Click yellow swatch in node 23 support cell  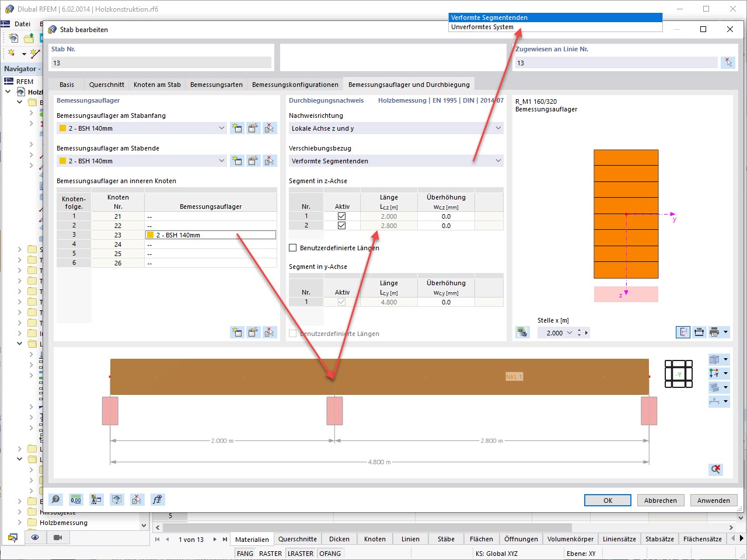pos(150,235)
